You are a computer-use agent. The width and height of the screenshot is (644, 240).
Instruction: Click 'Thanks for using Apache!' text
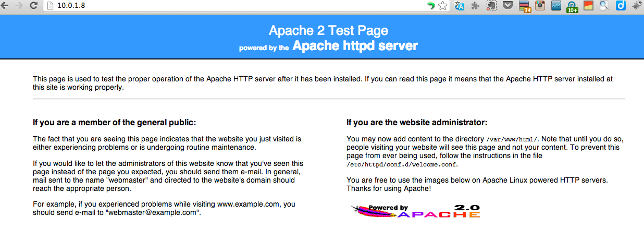(389, 188)
